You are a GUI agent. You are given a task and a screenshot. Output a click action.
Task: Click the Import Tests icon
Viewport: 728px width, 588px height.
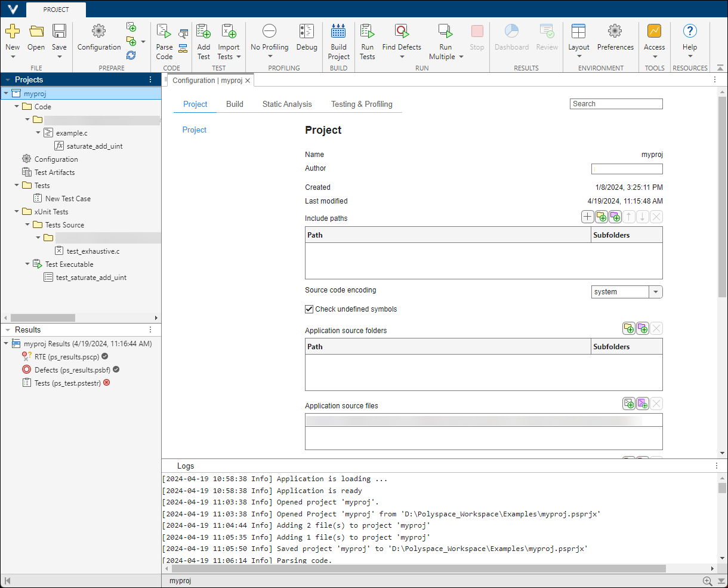(x=229, y=31)
